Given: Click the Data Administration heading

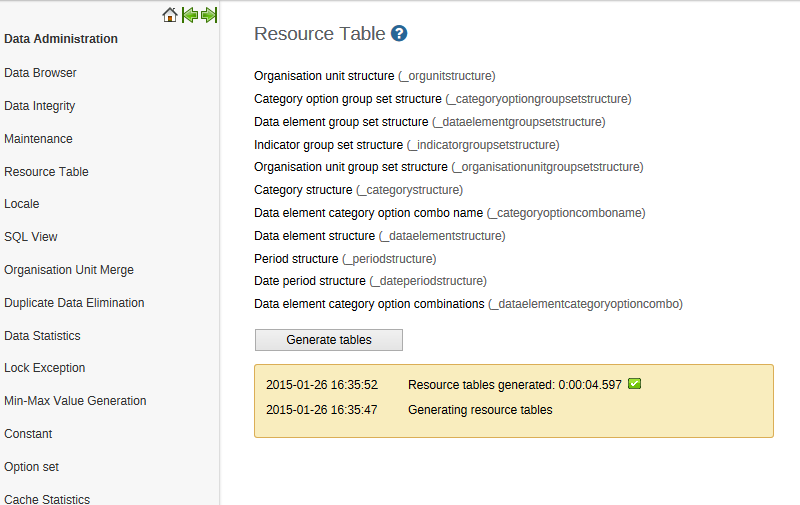Looking at the screenshot, I should point(61,39).
